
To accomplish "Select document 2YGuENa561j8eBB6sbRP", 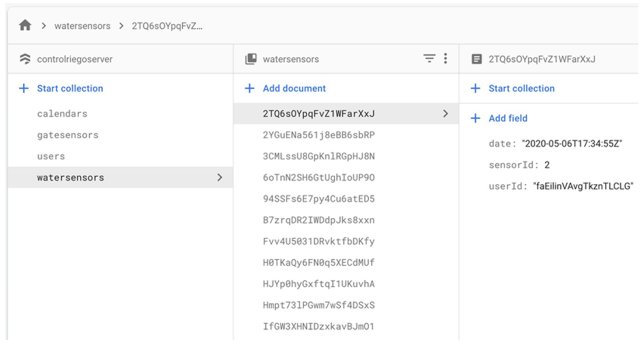I will tap(319, 135).
